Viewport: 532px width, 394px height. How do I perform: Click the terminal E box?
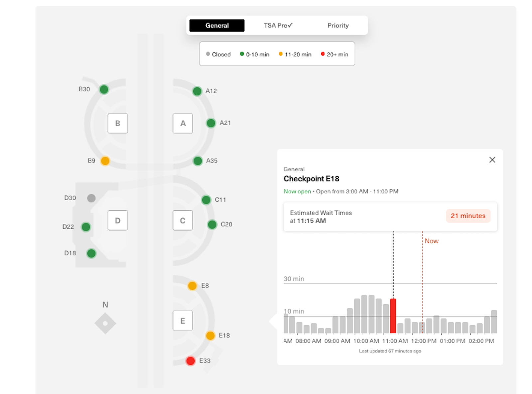pos(183,321)
